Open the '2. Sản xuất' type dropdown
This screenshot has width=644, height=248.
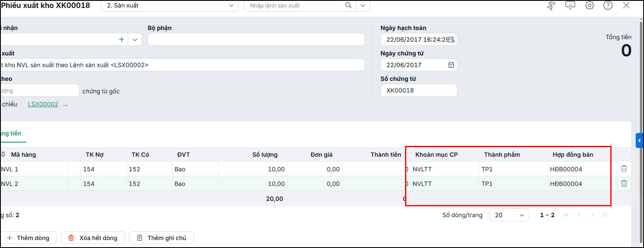point(170,5)
